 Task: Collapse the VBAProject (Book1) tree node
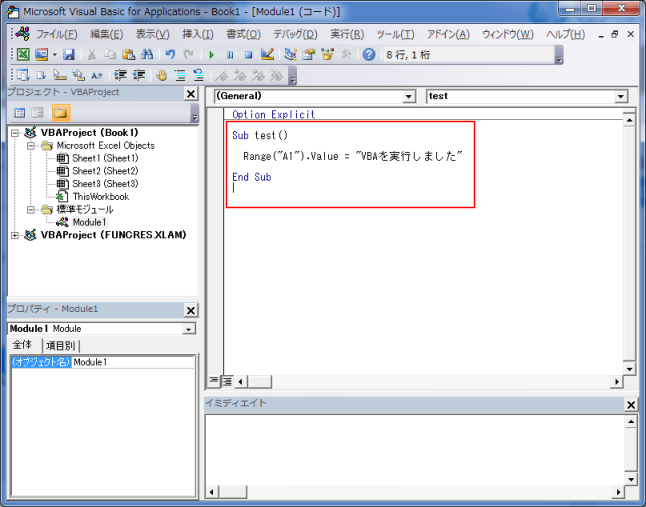(15, 132)
